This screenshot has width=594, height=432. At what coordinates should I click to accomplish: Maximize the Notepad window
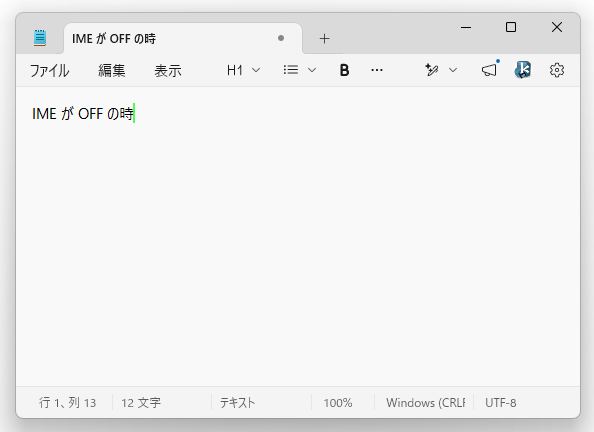(511, 27)
